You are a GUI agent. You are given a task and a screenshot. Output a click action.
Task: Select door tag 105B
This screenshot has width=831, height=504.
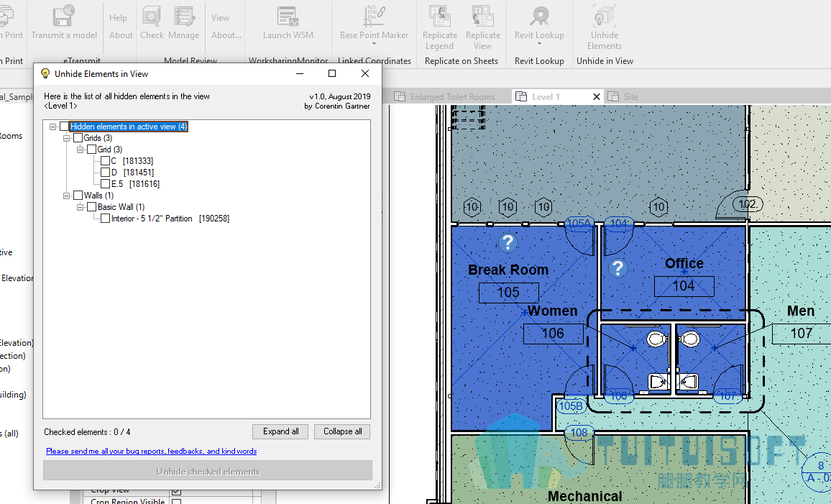pos(571,406)
